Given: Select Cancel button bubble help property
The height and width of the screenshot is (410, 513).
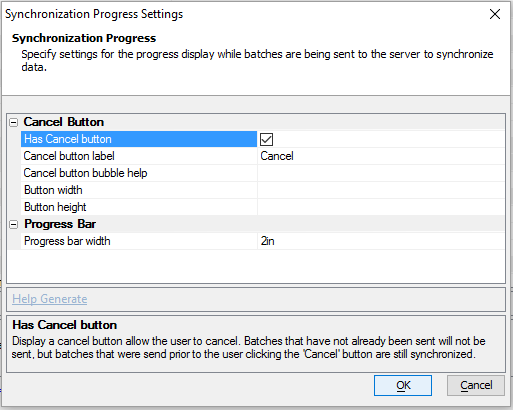Looking at the screenshot, I should pyautogui.click(x=139, y=173).
